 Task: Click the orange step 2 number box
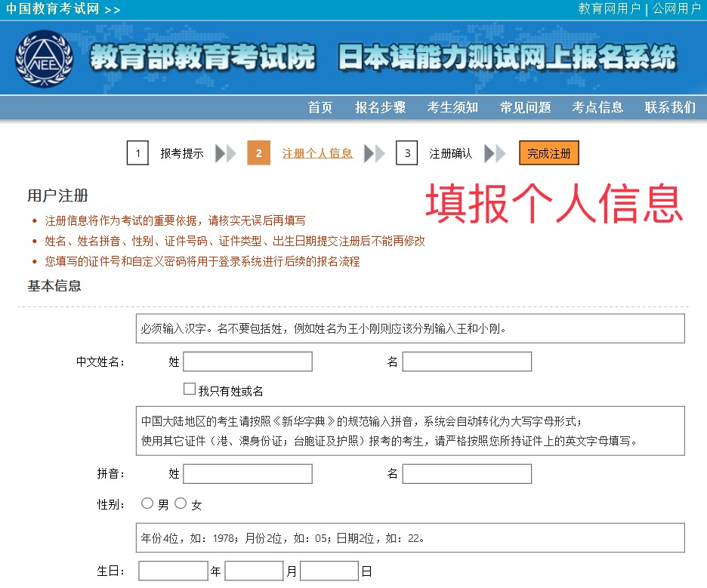(258, 153)
